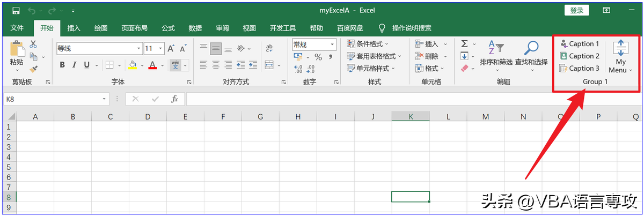Click the Copy icon in clipboard group
644x216 pixels.
[33, 56]
